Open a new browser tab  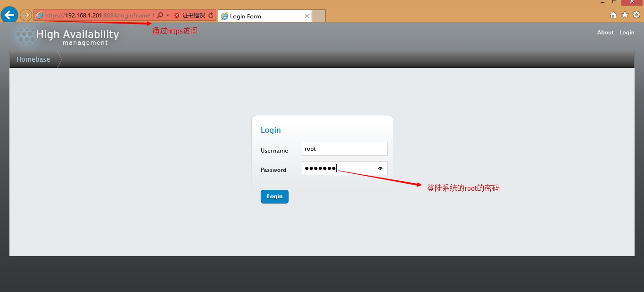[x=319, y=16]
